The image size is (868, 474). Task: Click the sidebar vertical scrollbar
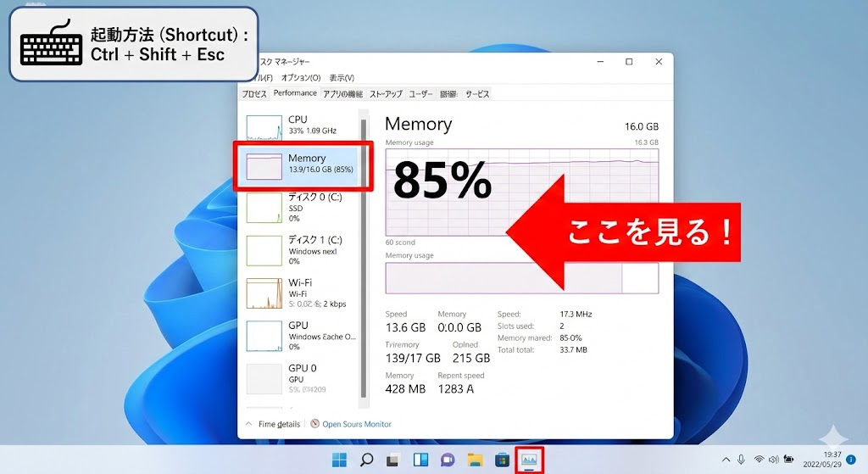pyautogui.click(x=364, y=258)
